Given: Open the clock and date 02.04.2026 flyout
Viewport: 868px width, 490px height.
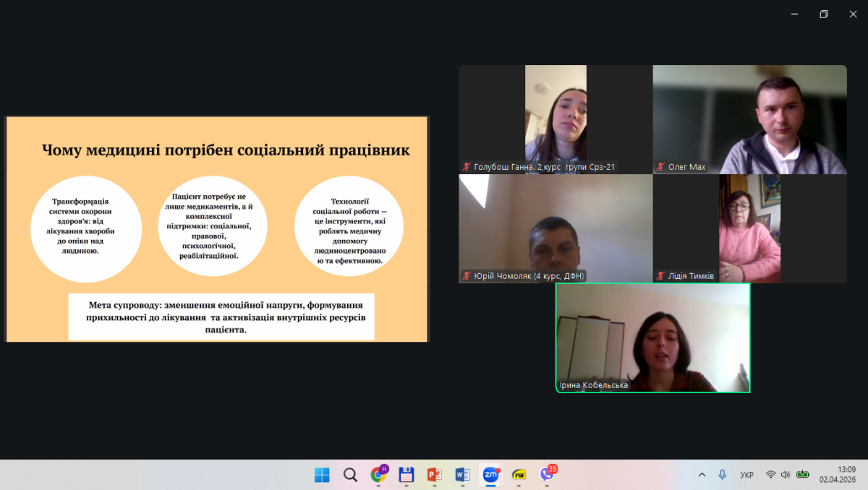Looking at the screenshot, I should (x=837, y=474).
